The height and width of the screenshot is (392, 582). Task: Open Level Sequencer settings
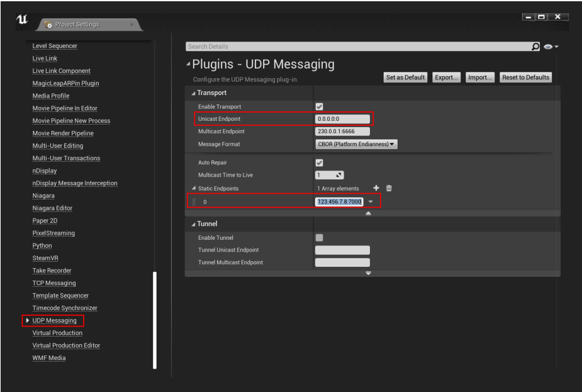55,46
